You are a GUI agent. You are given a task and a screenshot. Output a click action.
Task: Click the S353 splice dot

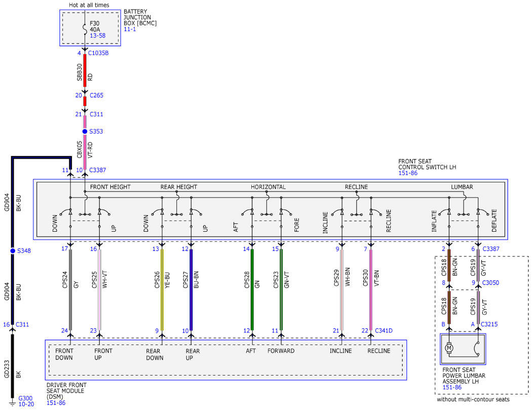click(x=85, y=131)
